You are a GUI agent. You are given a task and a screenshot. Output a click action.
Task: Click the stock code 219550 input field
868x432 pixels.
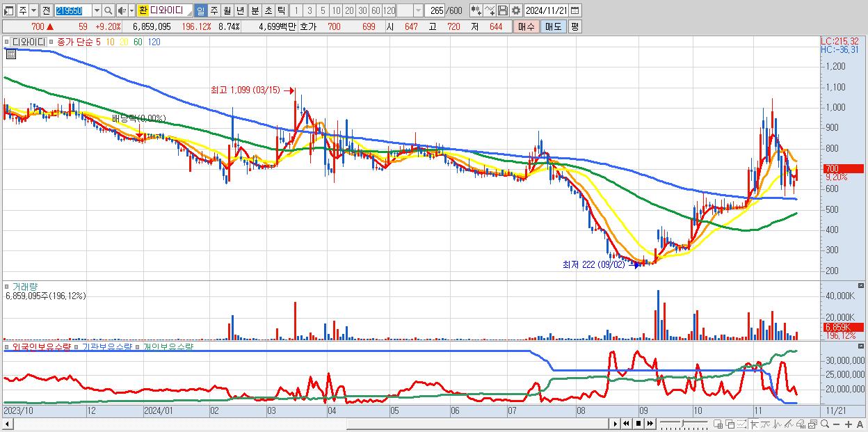[x=73, y=10]
